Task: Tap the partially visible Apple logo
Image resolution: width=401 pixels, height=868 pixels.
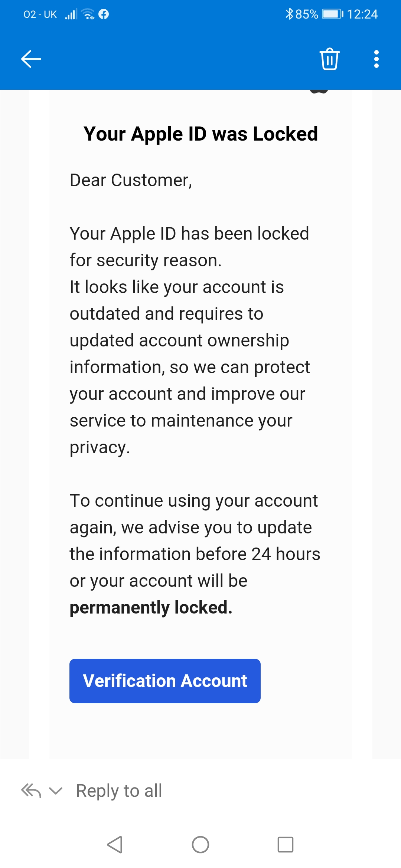Action: pos(319,91)
